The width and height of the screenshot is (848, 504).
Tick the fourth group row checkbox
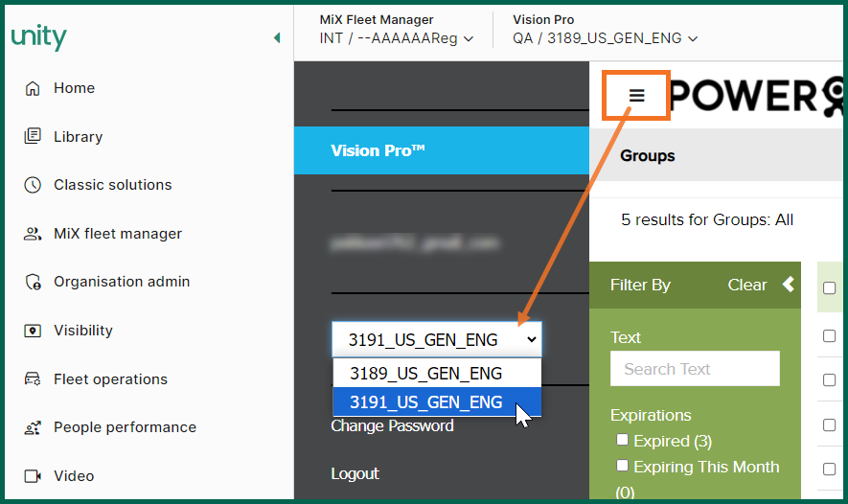click(x=829, y=469)
